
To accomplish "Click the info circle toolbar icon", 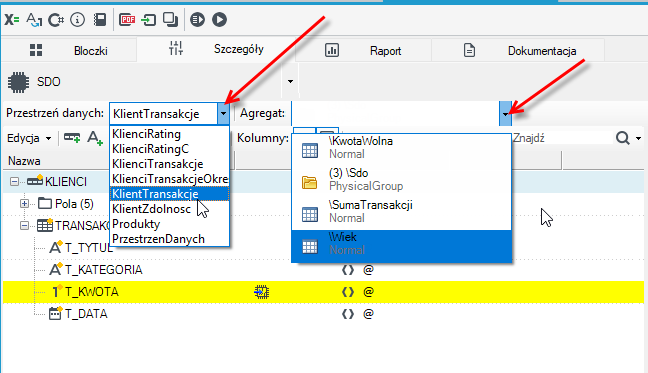I will tap(77, 19).
